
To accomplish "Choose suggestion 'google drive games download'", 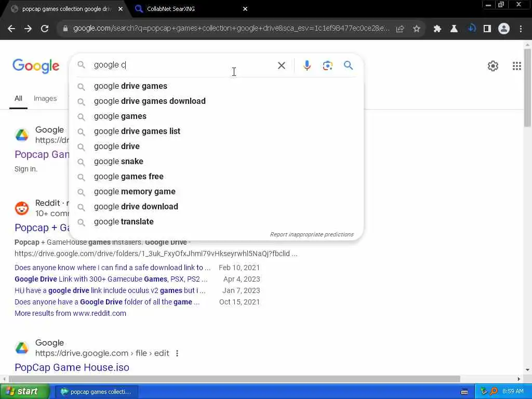I will [216, 101].
